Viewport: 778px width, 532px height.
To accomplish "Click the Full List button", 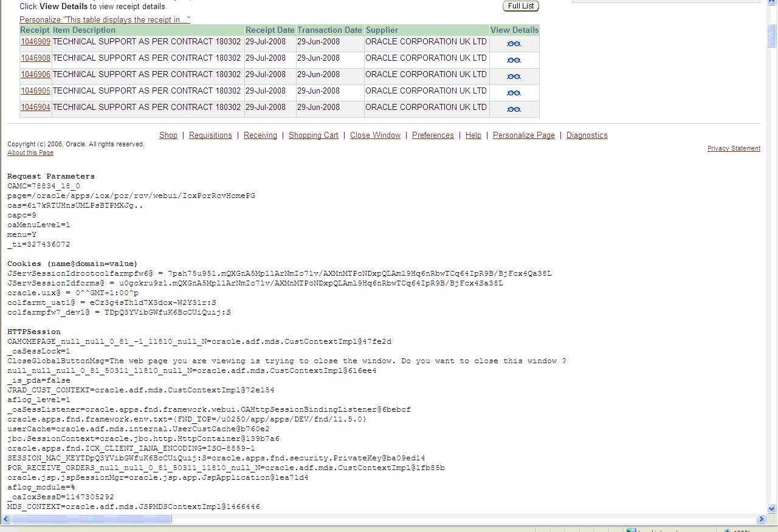I will pos(521,6).
